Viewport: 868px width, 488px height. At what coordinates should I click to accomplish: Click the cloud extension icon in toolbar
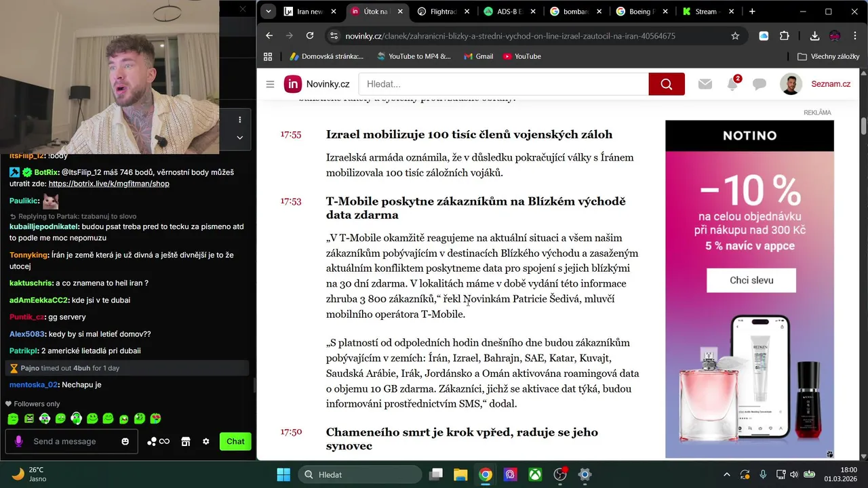pyautogui.click(x=764, y=36)
